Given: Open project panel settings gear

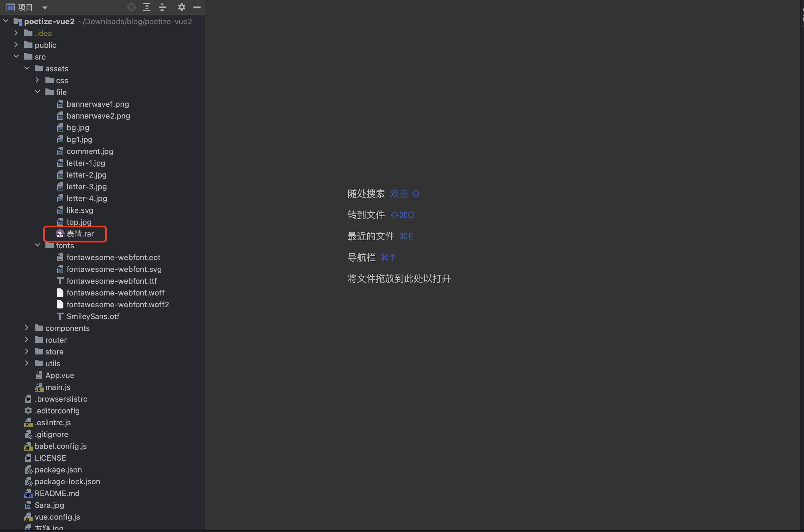Looking at the screenshot, I should pos(181,7).
